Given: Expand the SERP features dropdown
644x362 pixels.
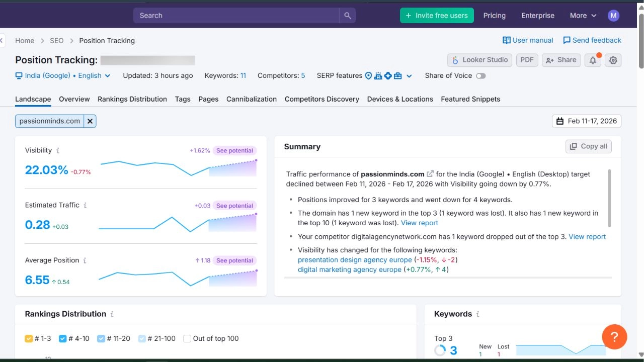Looking at the screenshot, I should pyautogui.click(x=409, y=76).
